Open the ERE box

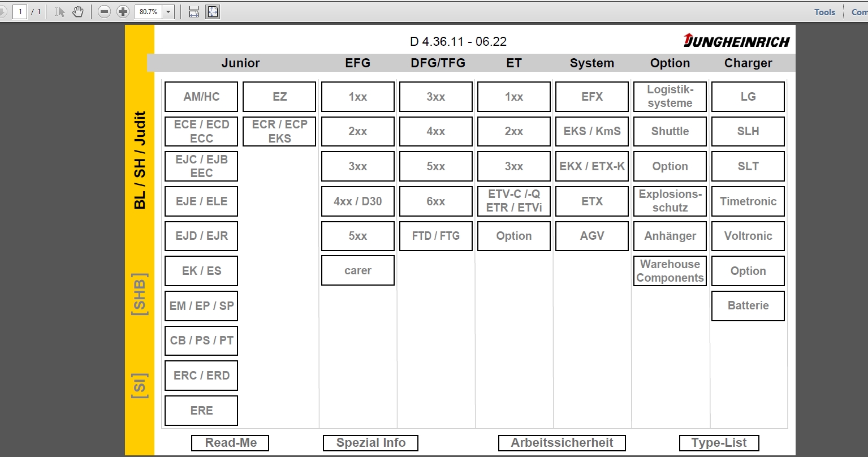(x=201, y=411)
